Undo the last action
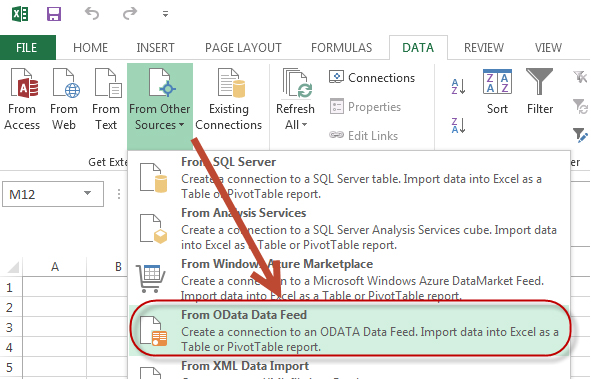 point(92,14)
